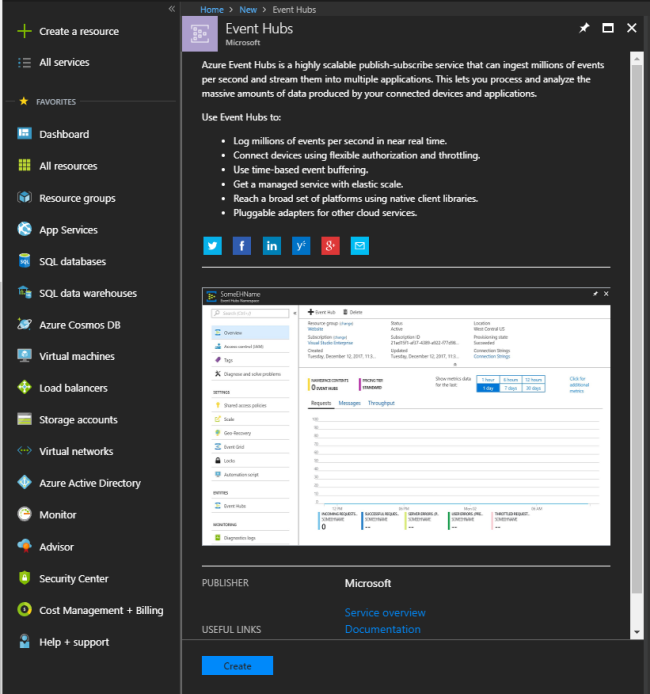Click the scrollbar up arrow

pos(637,58)
